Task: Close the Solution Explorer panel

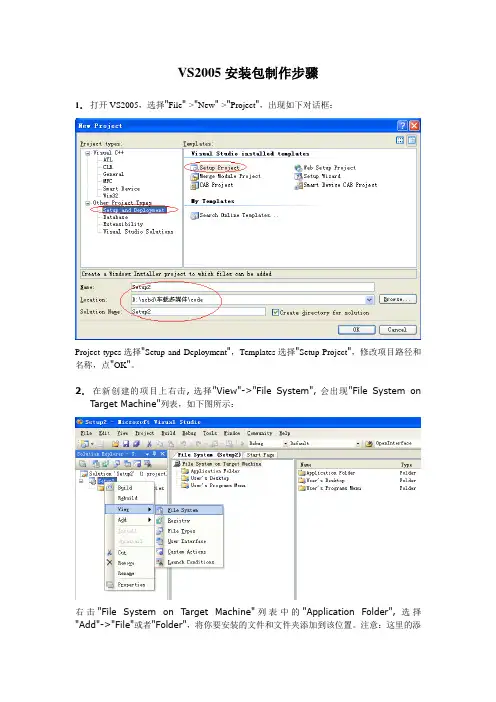Action: tap(162, 454)
